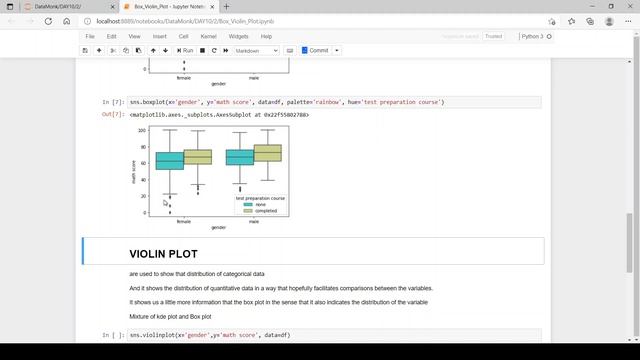Click the 'are used to show that distribution' line

(197, 274)
